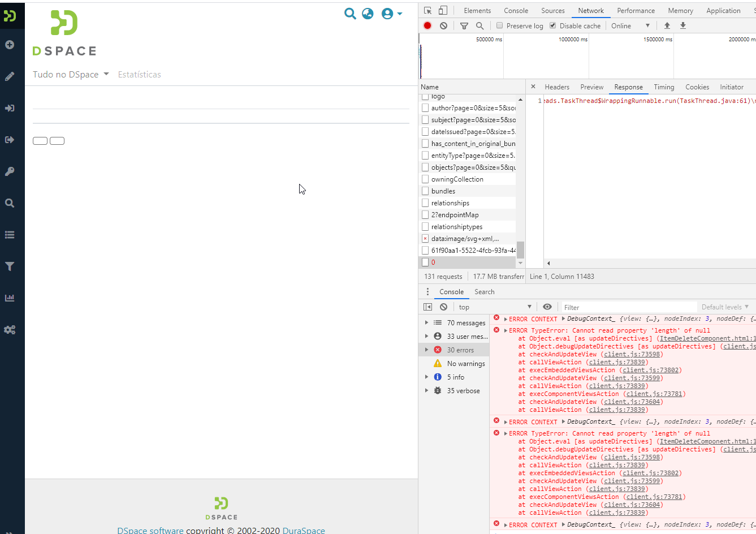Open the statistics chart icon in sidebar
Screen dimensions: 756x534
(9, 298)
